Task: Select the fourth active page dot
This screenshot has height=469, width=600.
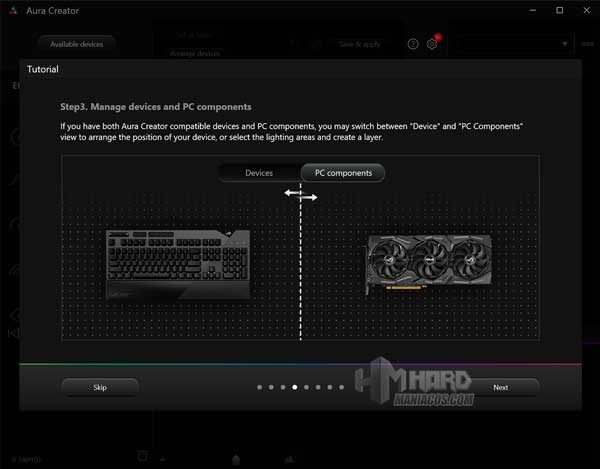Action: point(295,387)
